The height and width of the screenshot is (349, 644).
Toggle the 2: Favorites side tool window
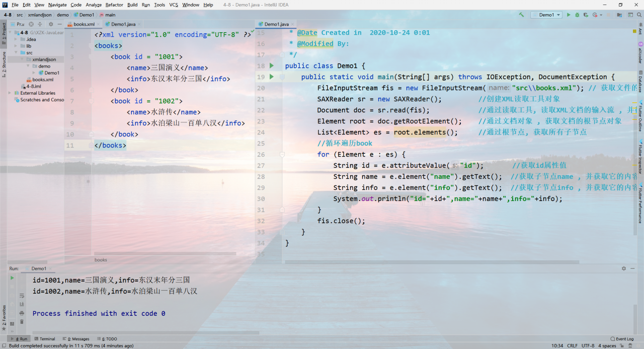coord(4,317)
